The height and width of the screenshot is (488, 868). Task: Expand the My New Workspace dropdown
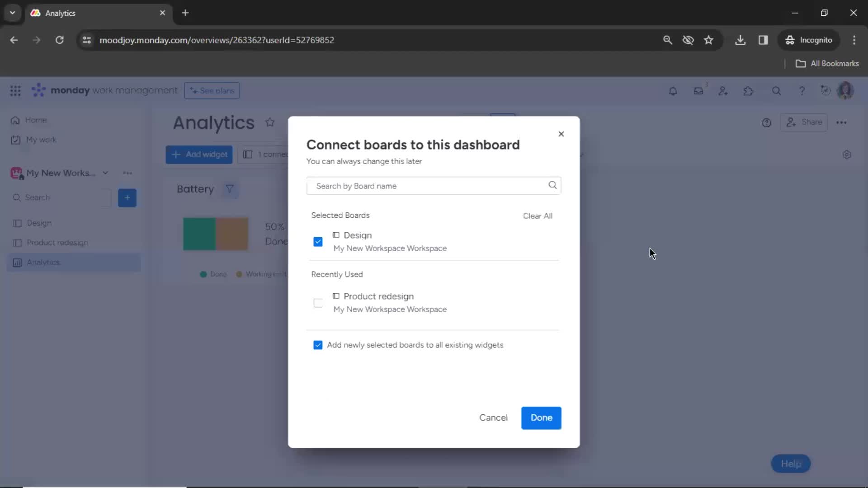click(105, 173)
